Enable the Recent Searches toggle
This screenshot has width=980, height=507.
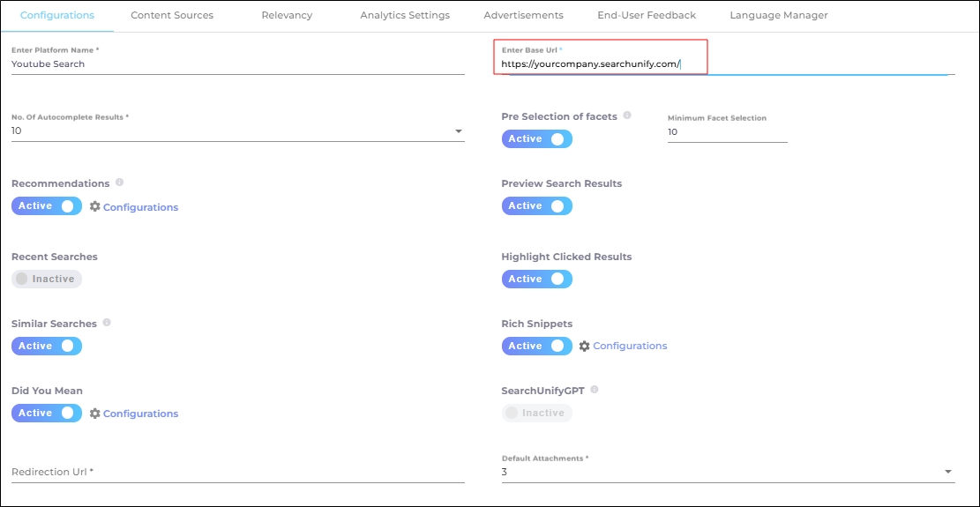point(46,279)
